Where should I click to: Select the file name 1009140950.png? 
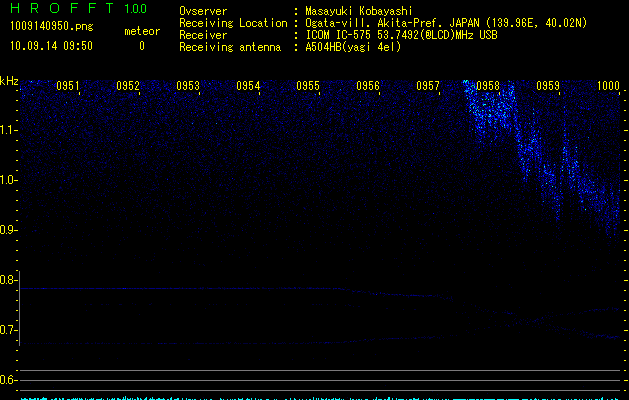[52, 26]
